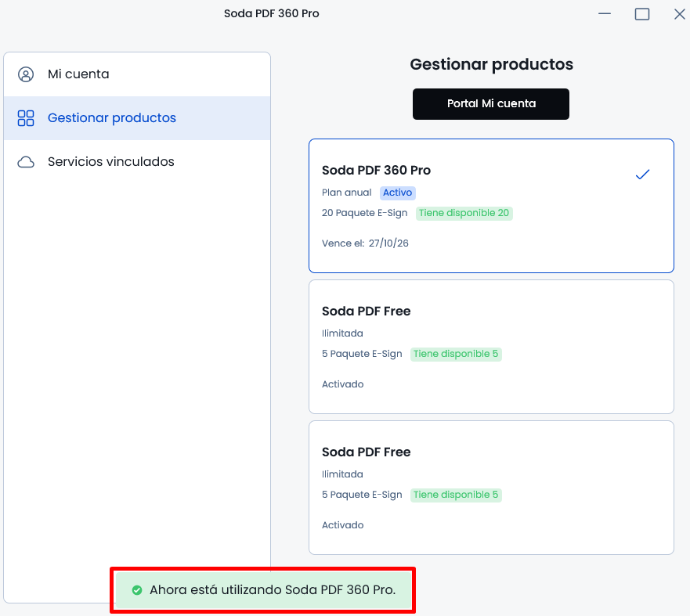Click the Portal Mi cuenta button
Image resolution: width=690 pixels, height=616 pixels.
click(490, 104)
